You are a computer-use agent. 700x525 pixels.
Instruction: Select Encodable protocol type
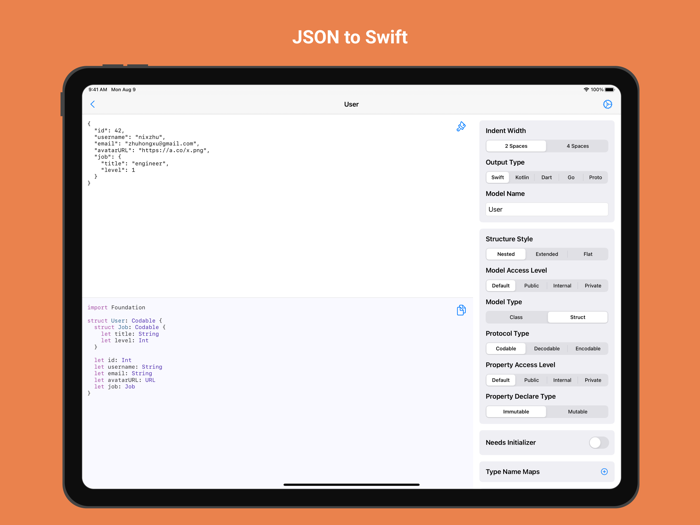pos(588,349)
